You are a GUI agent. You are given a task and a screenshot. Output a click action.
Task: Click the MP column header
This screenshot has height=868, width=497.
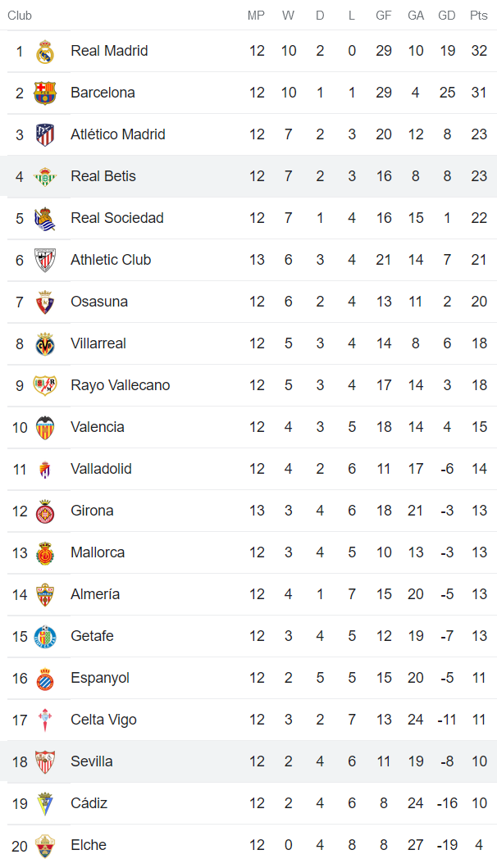[x=257, y=16]
